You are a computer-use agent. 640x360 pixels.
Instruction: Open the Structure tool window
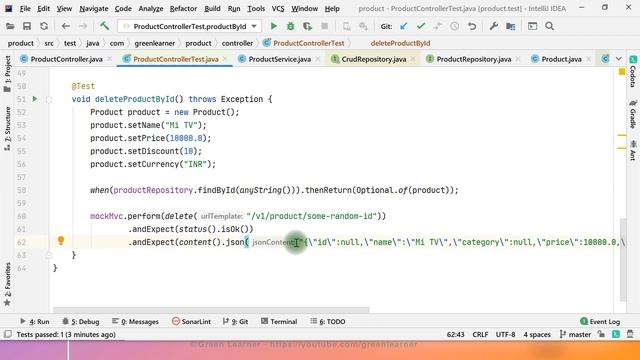7,129
